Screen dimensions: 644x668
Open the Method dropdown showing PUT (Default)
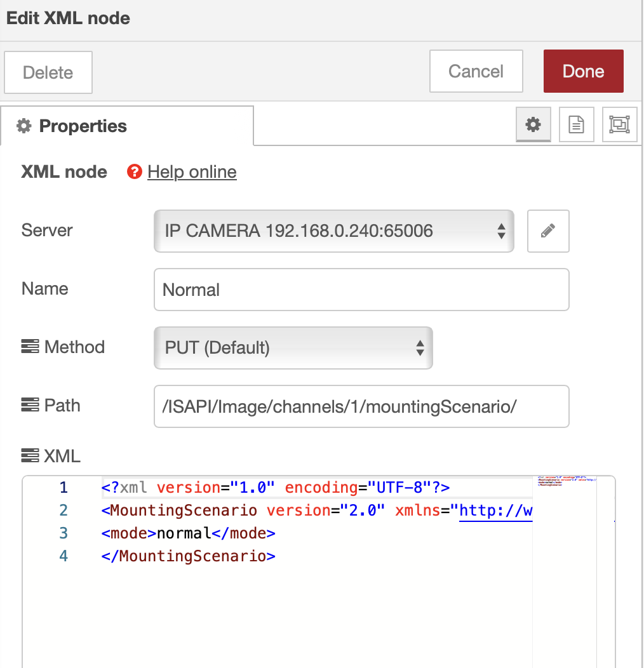(293, 348)
